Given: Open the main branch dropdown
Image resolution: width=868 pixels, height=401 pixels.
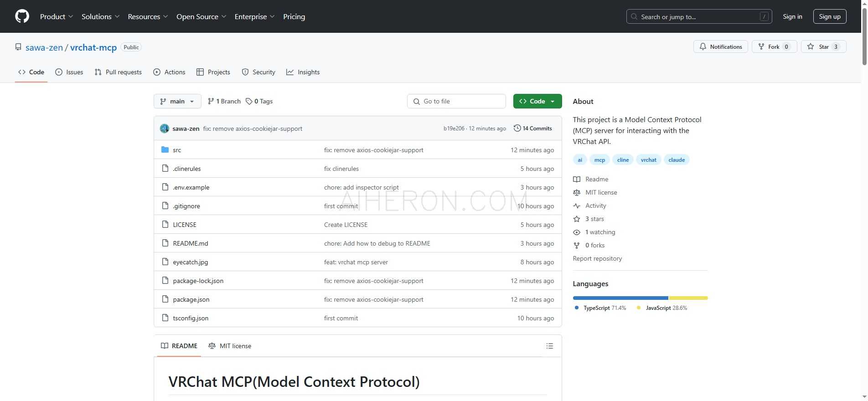Looking at the screenshot, I should pos(177,101).
